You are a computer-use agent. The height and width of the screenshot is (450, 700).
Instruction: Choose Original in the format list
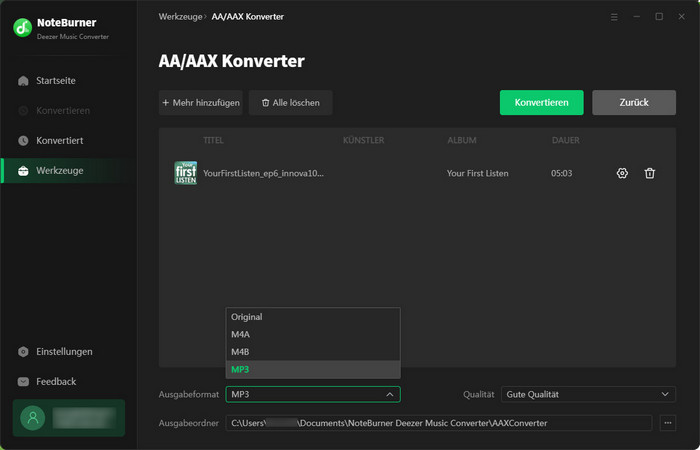(313, 317)
